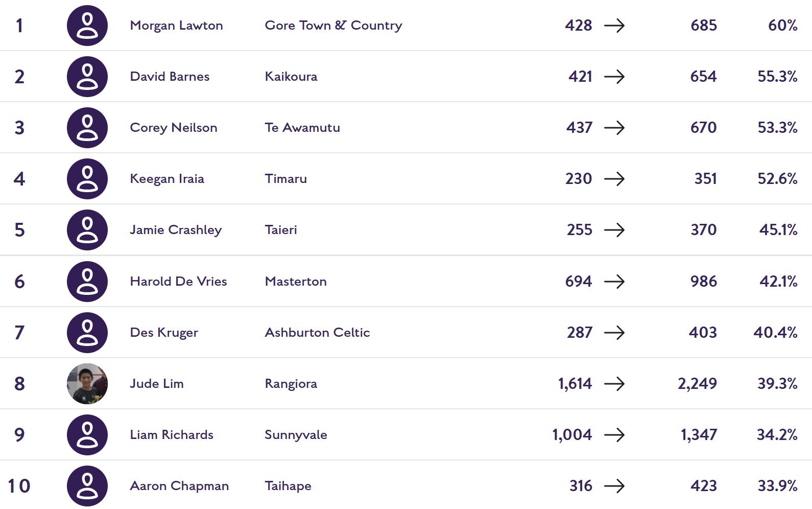Viewport: 812px width, 509px height.
Task: Click Aaron Chapman's profile avatar icon
Action: click(x=87, y=486)
